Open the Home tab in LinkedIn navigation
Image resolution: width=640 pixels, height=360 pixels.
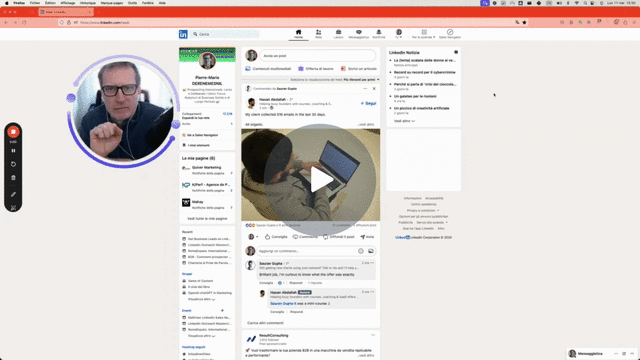pos(298,34)
